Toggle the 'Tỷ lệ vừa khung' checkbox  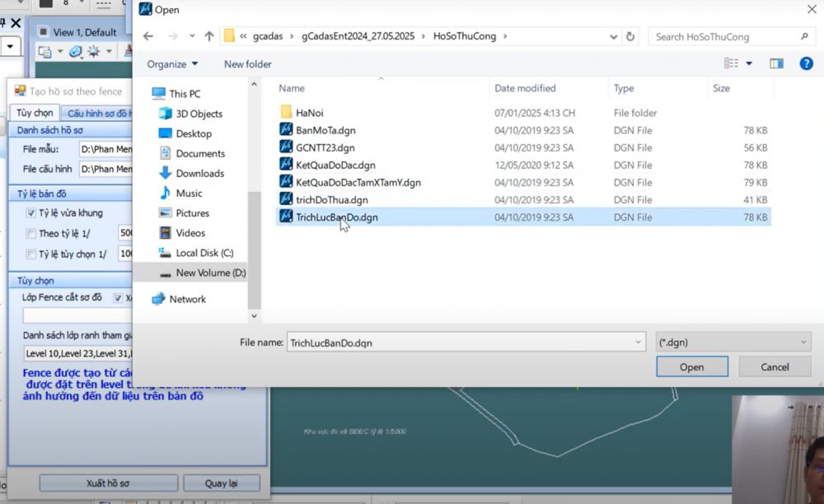(x=30, y=213)
